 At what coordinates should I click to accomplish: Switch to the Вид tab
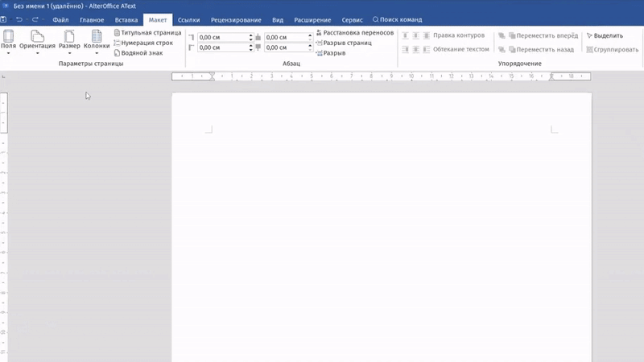pyautogui.click(x=278, y=19)
